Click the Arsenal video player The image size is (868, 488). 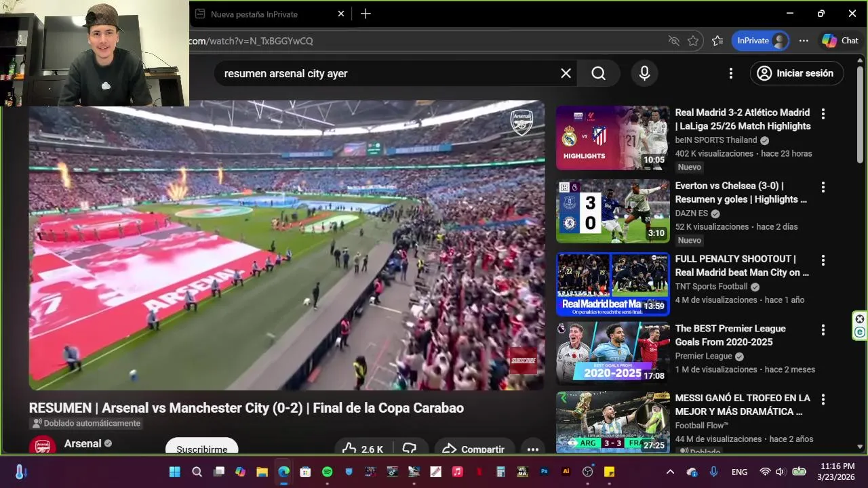pos(286,245)
